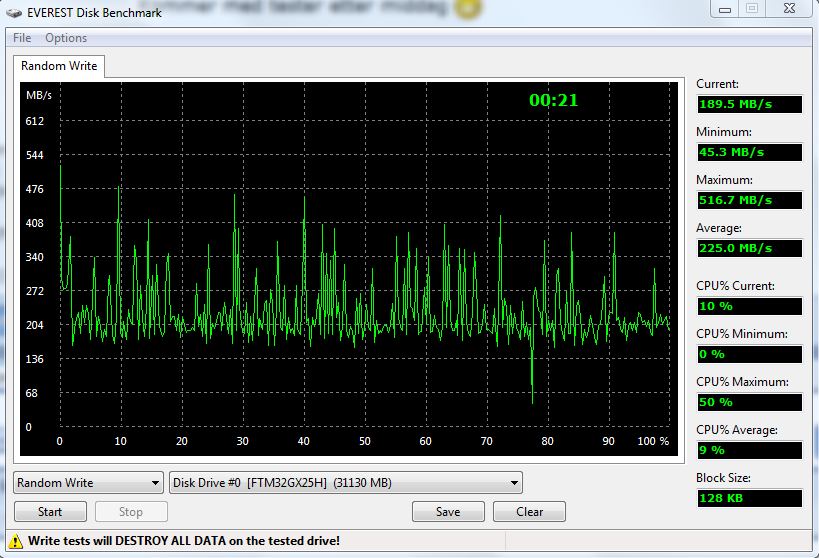Click the CPU% Minimum value 0 %

(750, 354)
